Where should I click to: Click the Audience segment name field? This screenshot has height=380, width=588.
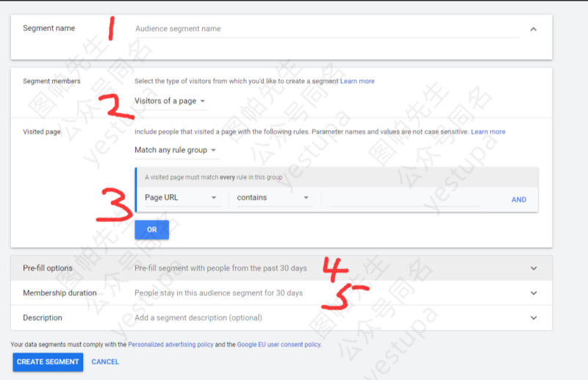coord(323,29)
